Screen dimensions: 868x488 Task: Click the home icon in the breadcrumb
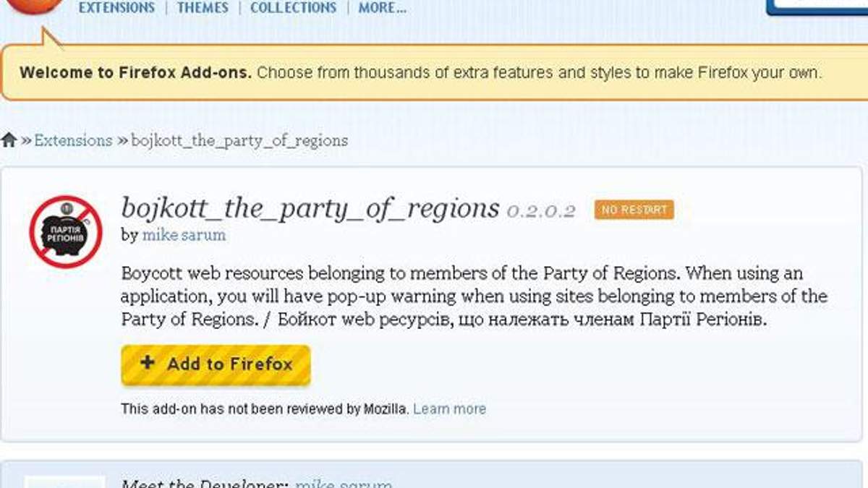[x=9, y=140]
